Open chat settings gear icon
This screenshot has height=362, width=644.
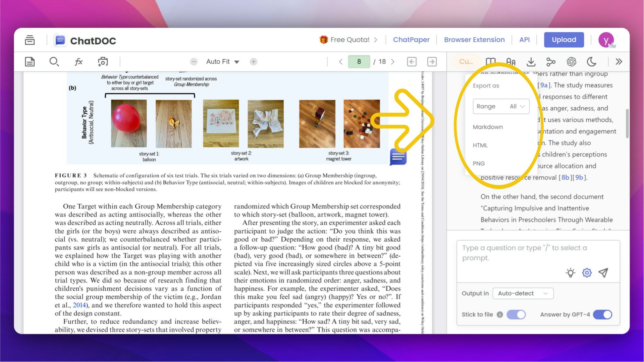(587, 273)
